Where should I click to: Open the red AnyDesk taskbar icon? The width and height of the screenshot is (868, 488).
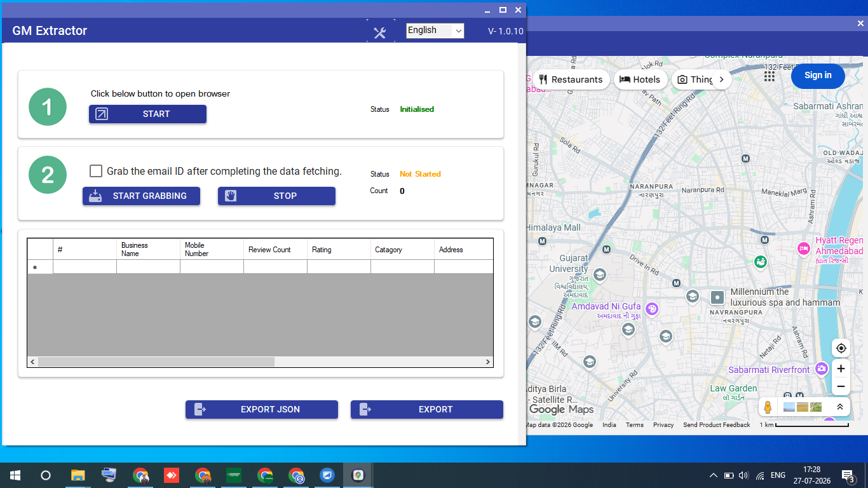click(x=172, y=475)
